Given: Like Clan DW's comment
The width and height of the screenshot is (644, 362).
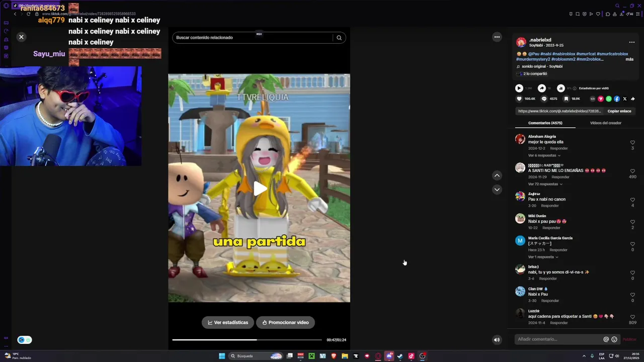Looking at the screenshot, I should [x=632, y=295].
